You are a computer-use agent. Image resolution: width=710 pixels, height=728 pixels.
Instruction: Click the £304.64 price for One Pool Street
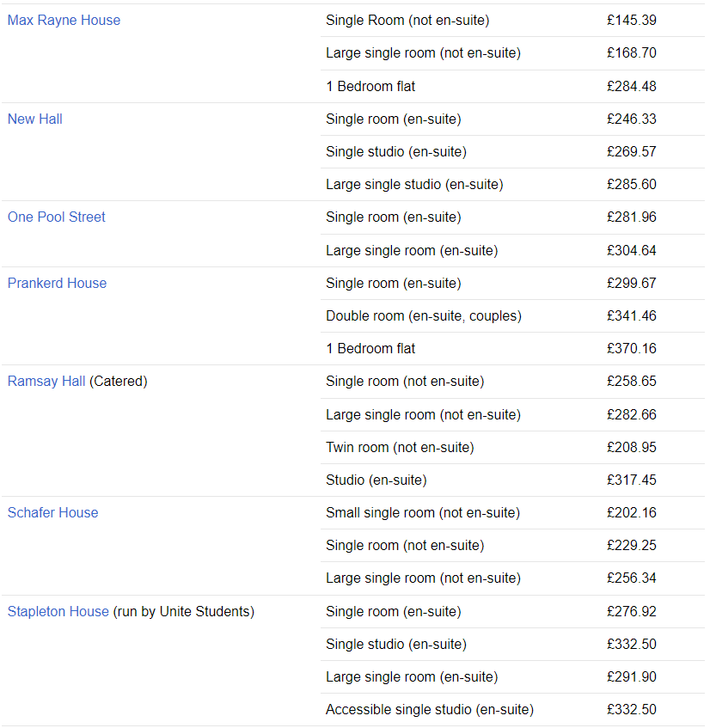coord(632,251)
